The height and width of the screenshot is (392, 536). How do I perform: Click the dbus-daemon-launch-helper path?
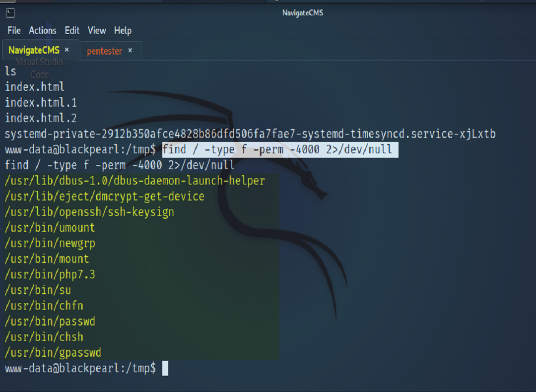(x=135, y=181)
